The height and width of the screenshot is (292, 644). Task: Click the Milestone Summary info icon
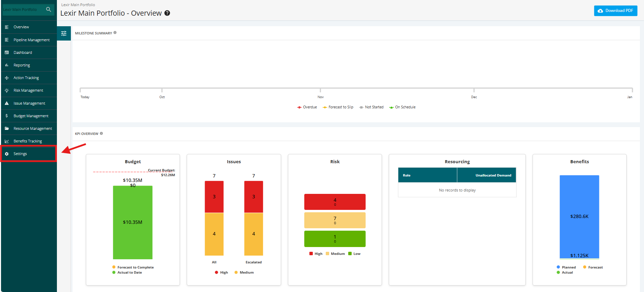coord(115,33)
